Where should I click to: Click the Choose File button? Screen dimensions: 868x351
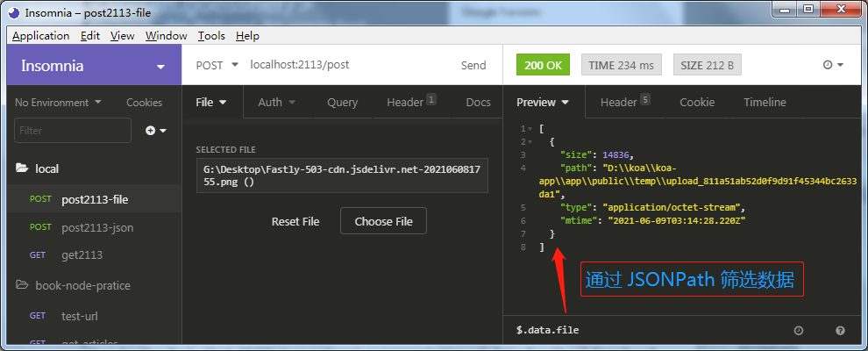(384, 221)
